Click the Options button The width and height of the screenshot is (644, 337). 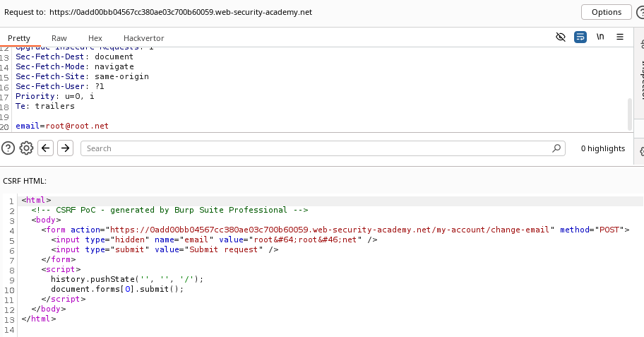tap(606, 12)
